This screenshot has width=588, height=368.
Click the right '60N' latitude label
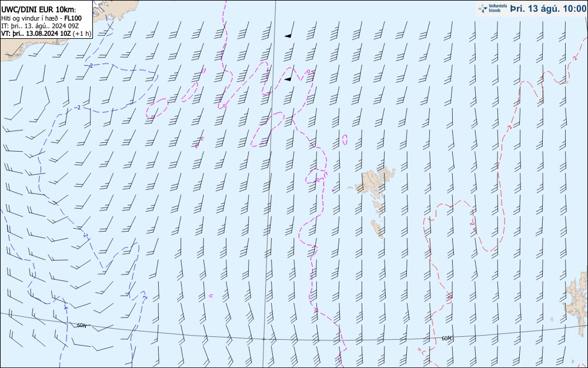[446, 338]
